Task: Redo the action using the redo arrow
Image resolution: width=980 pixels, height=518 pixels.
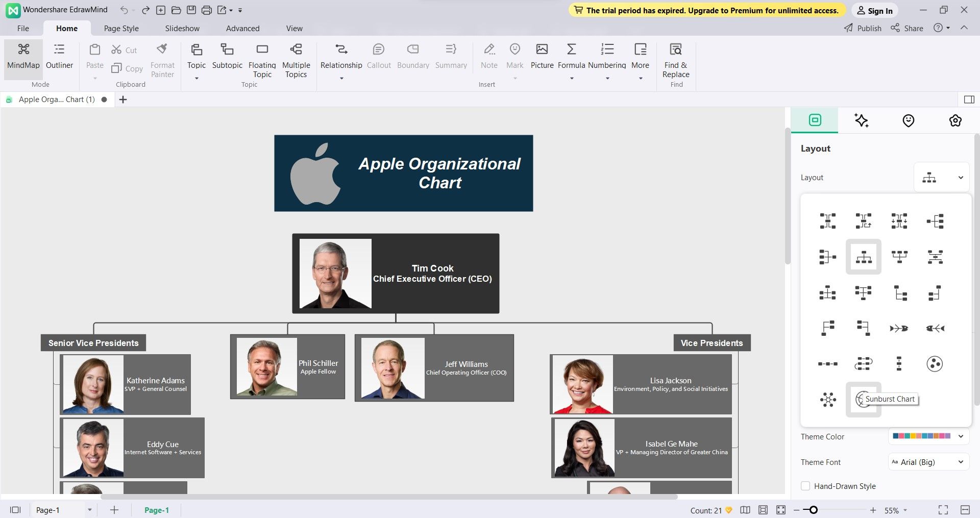Action: 146,10
